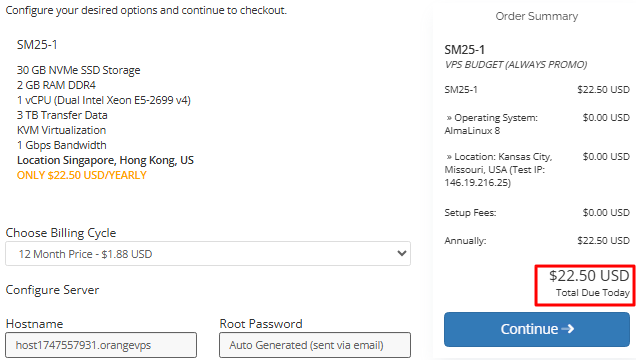
Task: Click the arrow icon on the Continue button
Action: 568,329
